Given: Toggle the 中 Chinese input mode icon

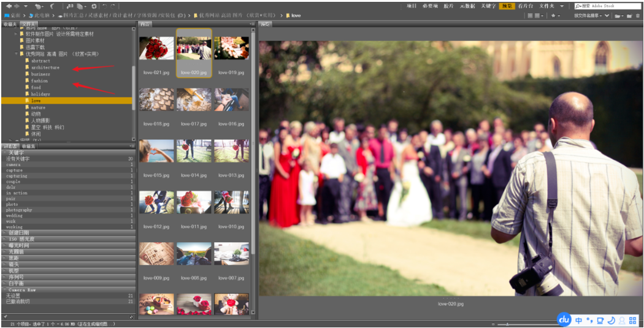Looking at the screenshot, I should (x=579, y=321).
